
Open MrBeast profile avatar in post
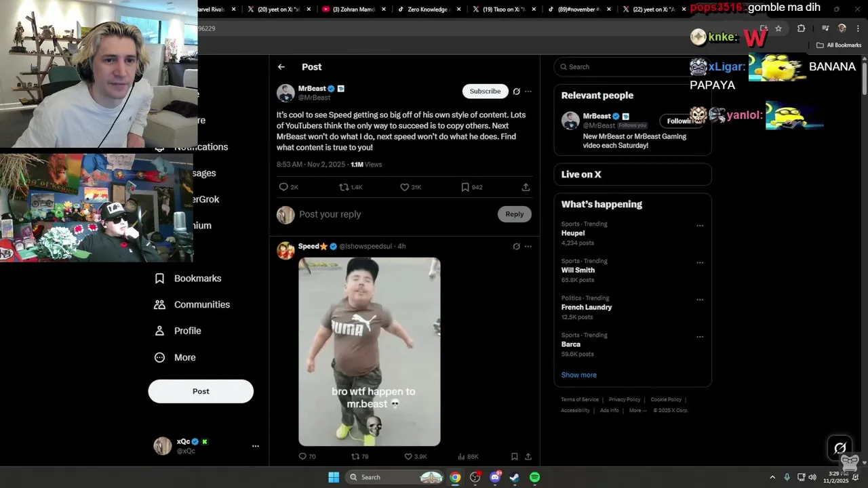[285, 93]
